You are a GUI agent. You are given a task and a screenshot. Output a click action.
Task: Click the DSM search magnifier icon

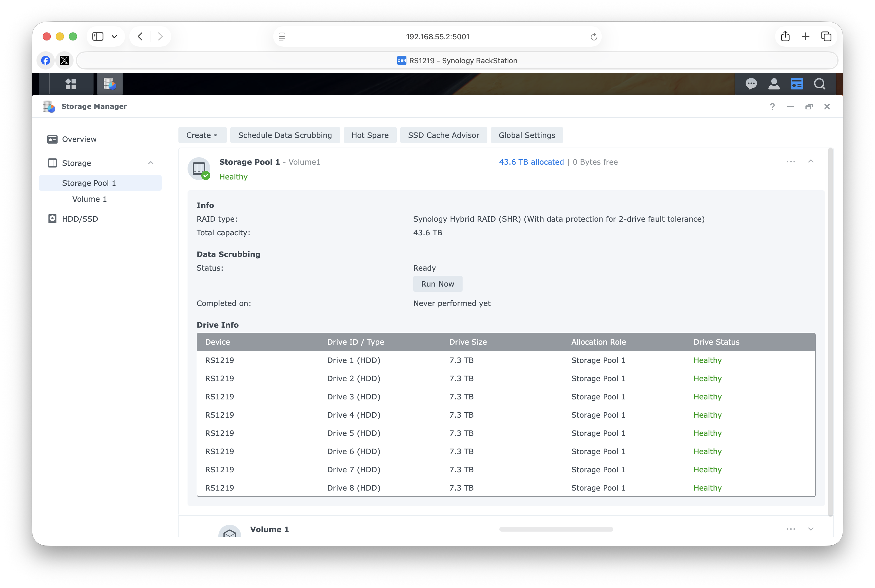pos(819,84)
